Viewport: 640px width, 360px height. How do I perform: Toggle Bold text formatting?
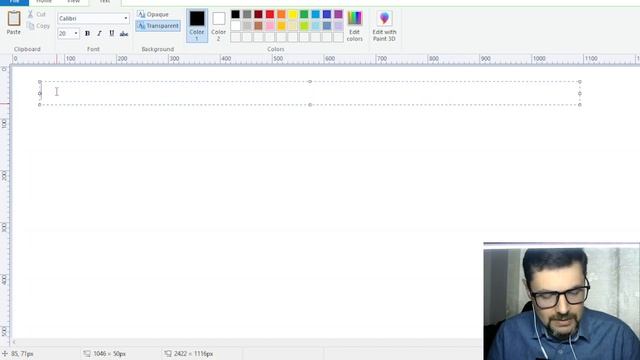coord(87,33)
